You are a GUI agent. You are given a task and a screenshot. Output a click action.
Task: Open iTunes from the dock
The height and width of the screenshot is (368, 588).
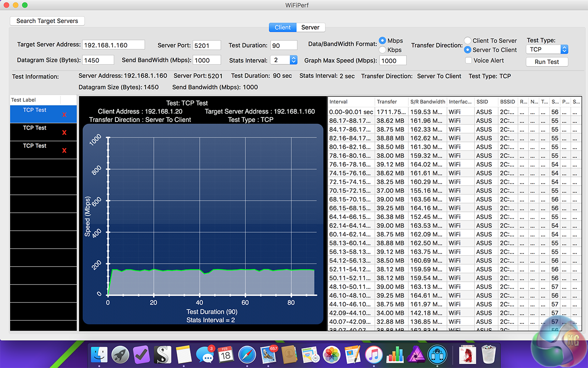(374, 355)
